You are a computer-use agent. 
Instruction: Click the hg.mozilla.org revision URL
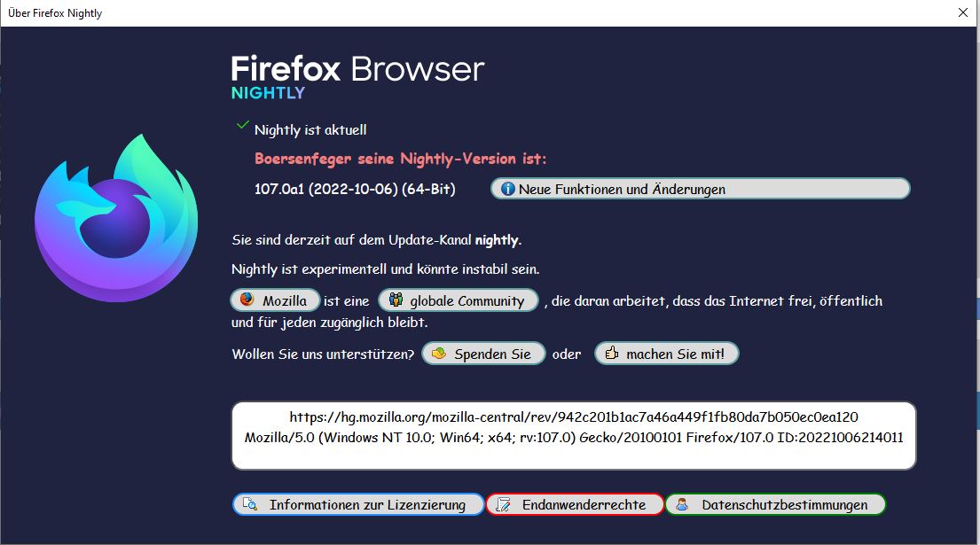574,417
